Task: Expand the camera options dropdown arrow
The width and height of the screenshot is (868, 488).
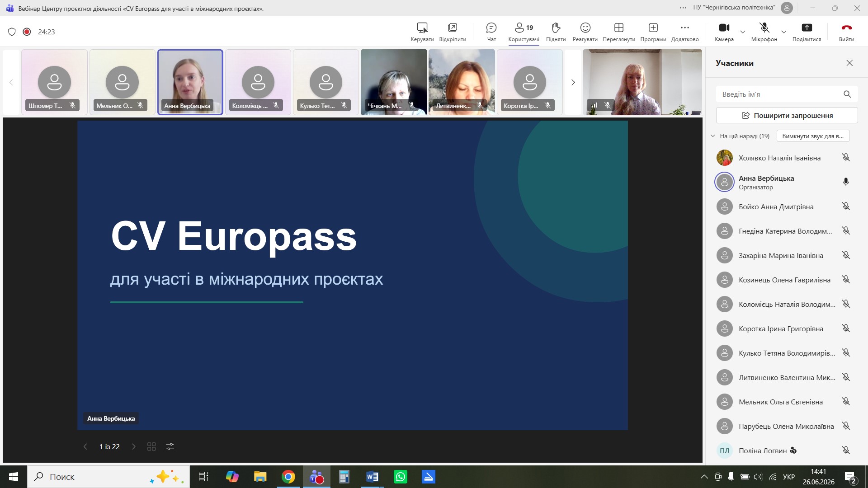Action: [742, 32]
